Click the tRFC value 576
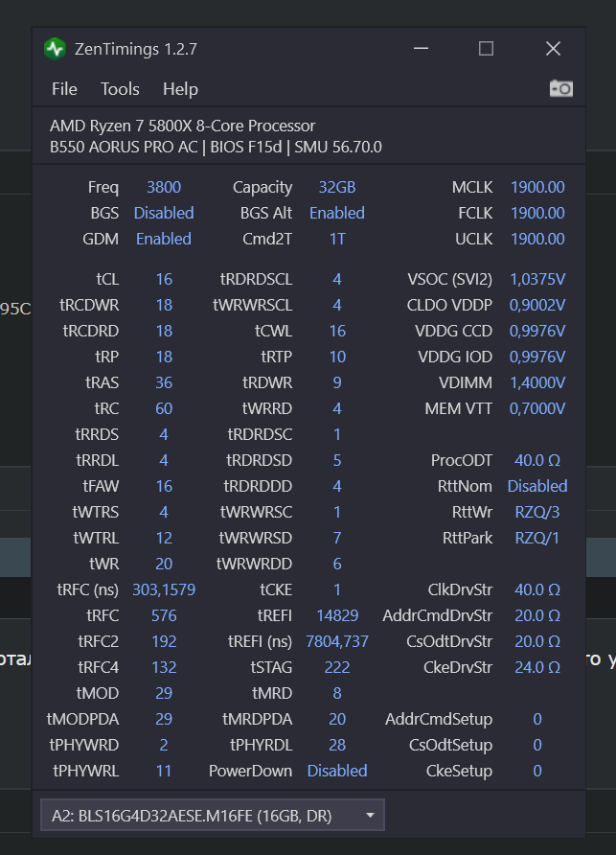Image resolution: width=616 pixels, height=855 pixels. (x=164, y=615)
